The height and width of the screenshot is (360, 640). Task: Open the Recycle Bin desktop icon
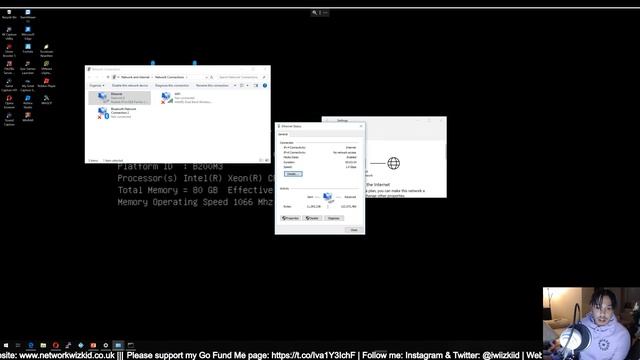[9, 14]
